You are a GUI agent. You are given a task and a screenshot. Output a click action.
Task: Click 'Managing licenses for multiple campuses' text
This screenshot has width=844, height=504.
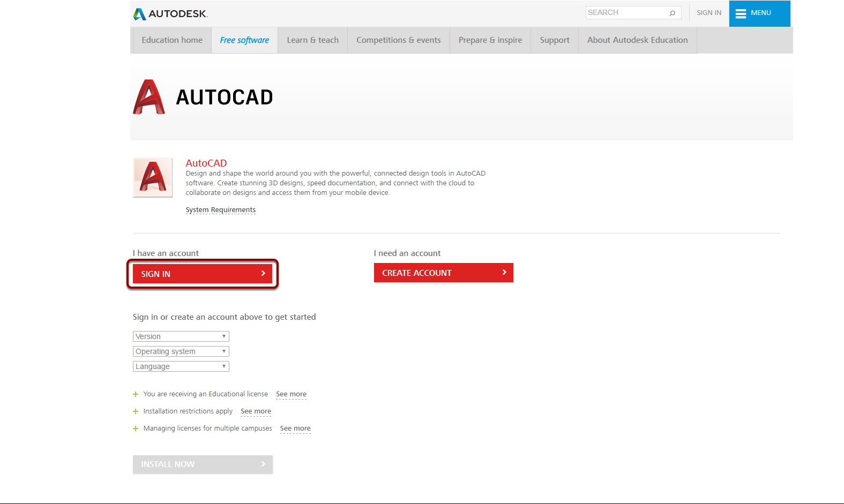click(x=208, y=428)
